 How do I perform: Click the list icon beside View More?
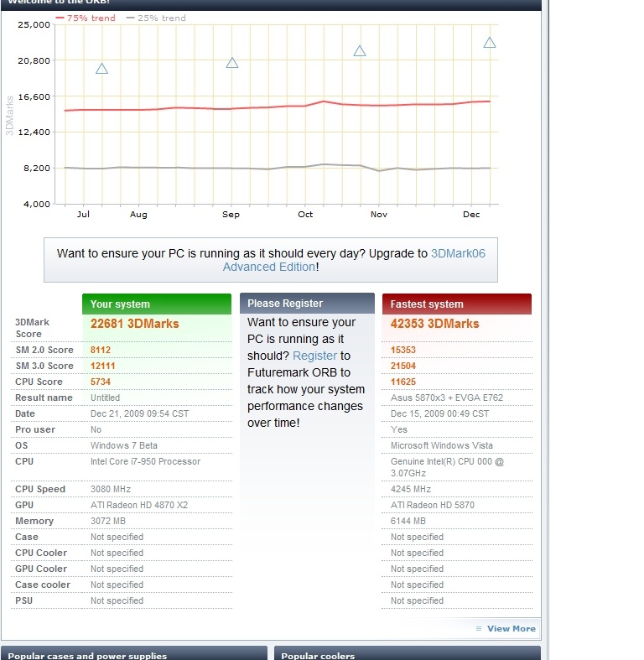(479, 628)
